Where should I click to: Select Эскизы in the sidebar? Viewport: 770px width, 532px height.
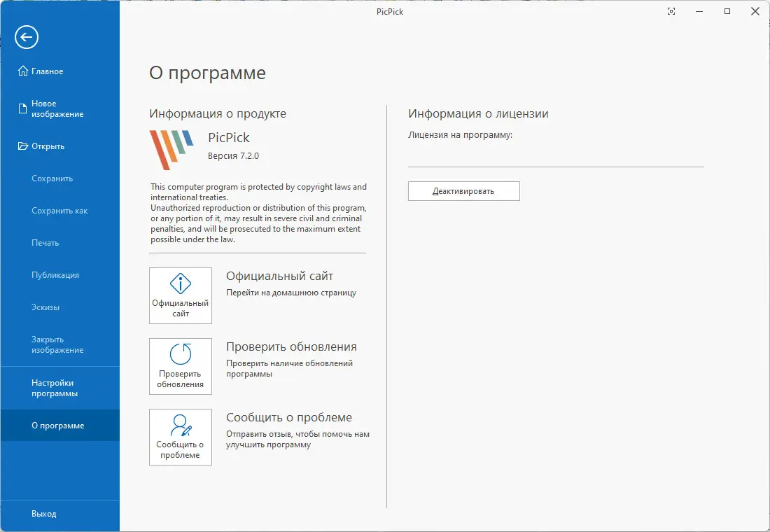click(60, 307)
